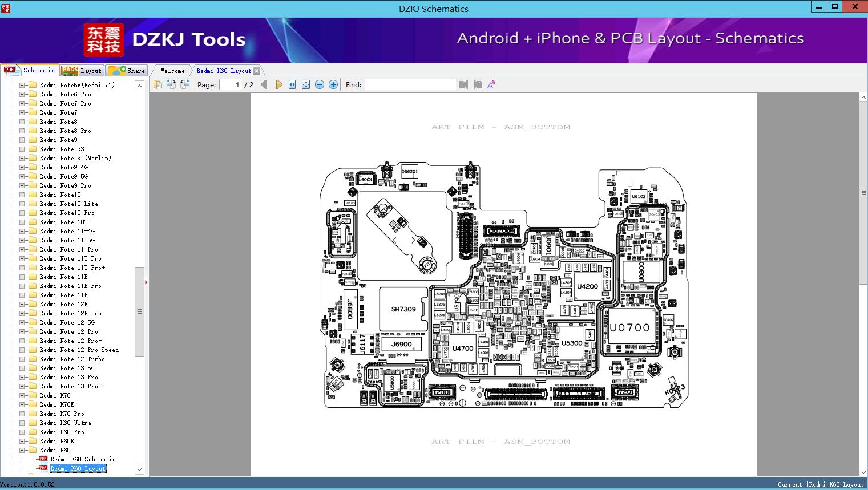
Task: Select the Redmi Note9 Pro tree item
Action: tap(65, 185)
